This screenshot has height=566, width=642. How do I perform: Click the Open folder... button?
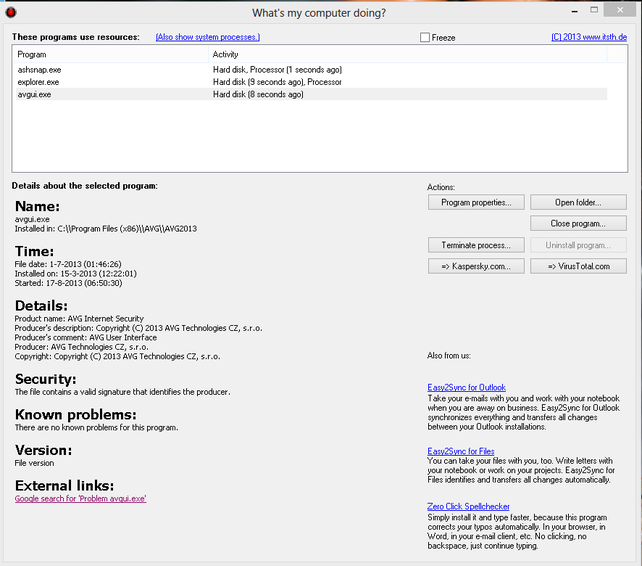tap(578, 202)
